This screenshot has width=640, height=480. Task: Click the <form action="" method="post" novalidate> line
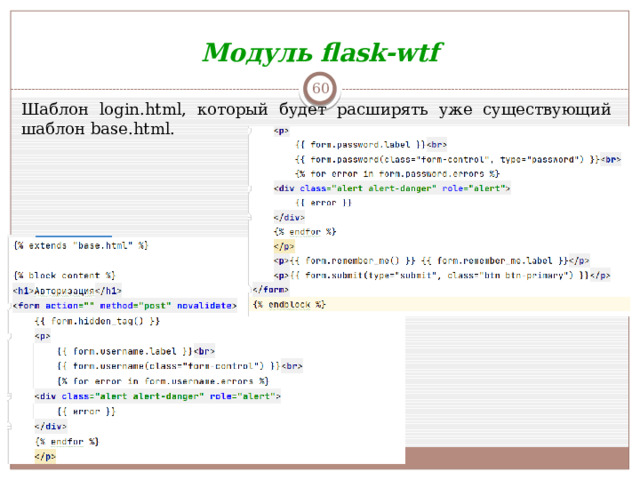124,306
